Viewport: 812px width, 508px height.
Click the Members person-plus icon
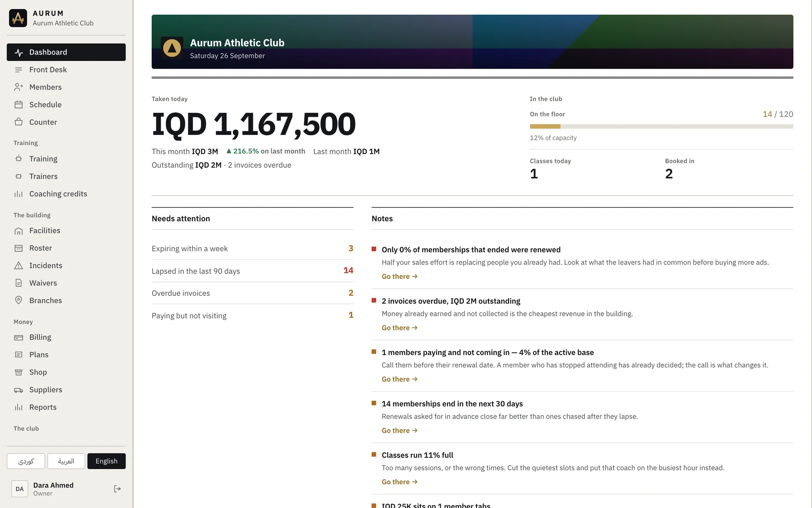tap(19, 87)
